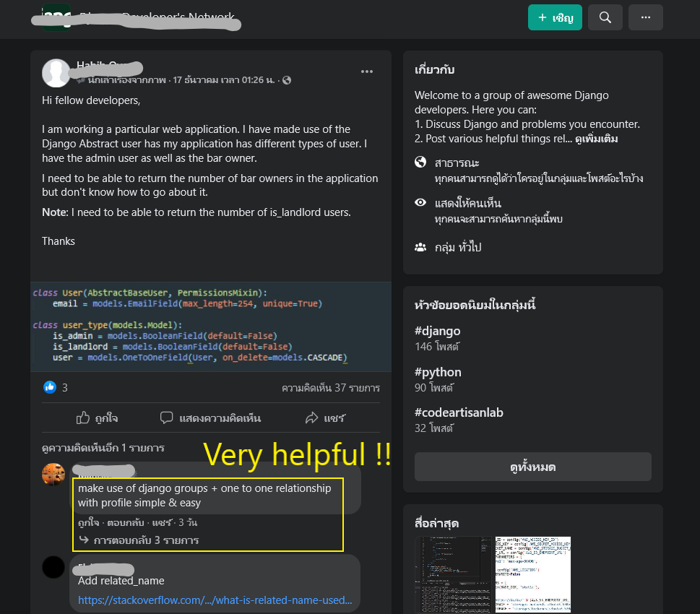
Task: Like the post with ถูกใจ button
Action: tap(97, 418)
